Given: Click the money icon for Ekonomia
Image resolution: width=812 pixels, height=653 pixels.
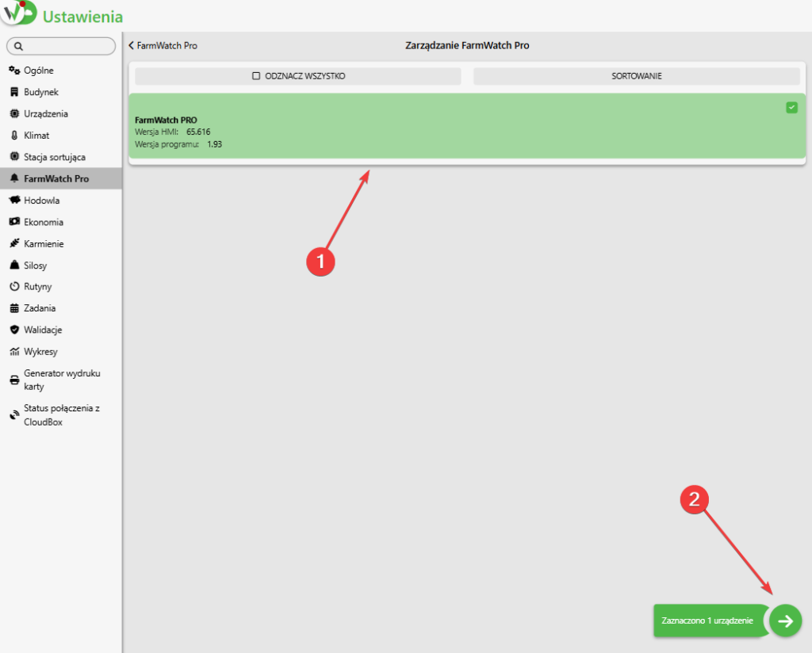Looking at the screenshot, I should point(14,222).
